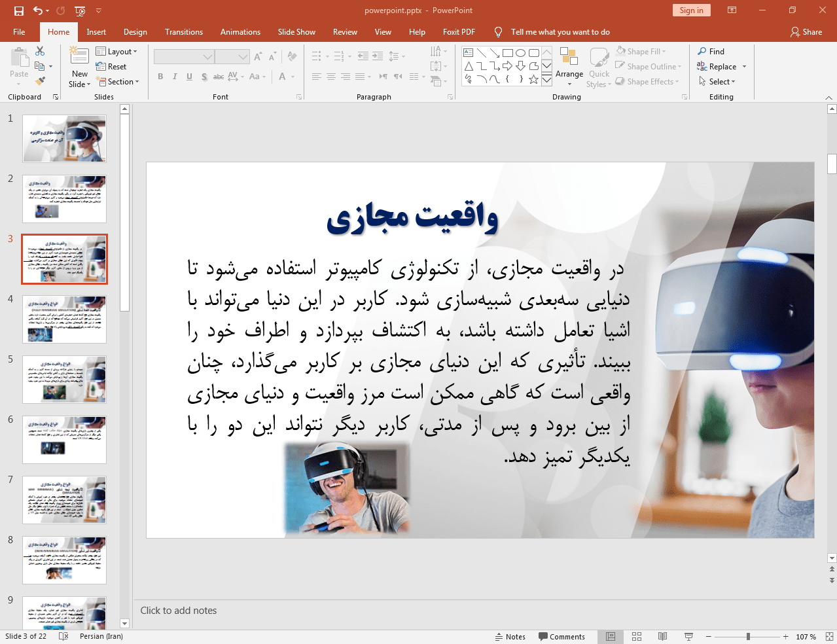Click the zoom slider handle
837x644 pixels.
tap(748, 637)
